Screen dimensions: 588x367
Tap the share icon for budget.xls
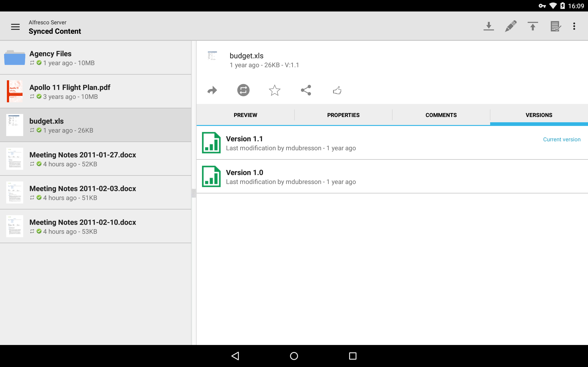coord(306,90)
